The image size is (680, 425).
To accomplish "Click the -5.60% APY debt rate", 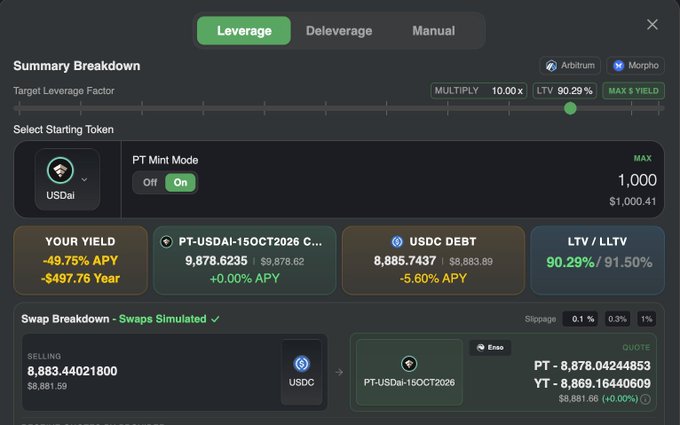I will coord(433,278).
